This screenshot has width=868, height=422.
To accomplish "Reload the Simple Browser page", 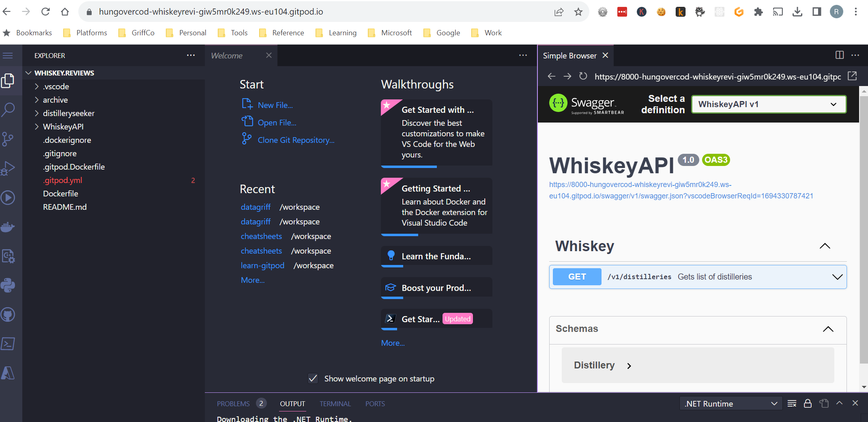I will click(583, 76).
